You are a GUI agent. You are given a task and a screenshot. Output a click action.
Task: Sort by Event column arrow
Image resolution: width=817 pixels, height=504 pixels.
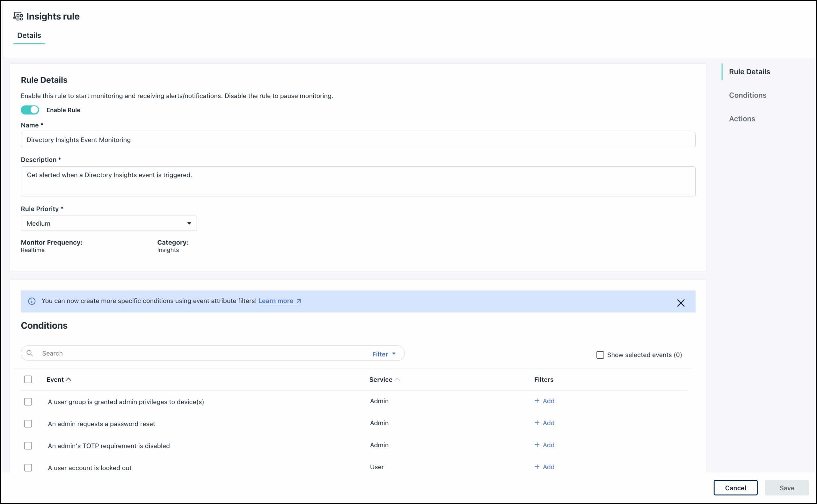click(69, 379)
